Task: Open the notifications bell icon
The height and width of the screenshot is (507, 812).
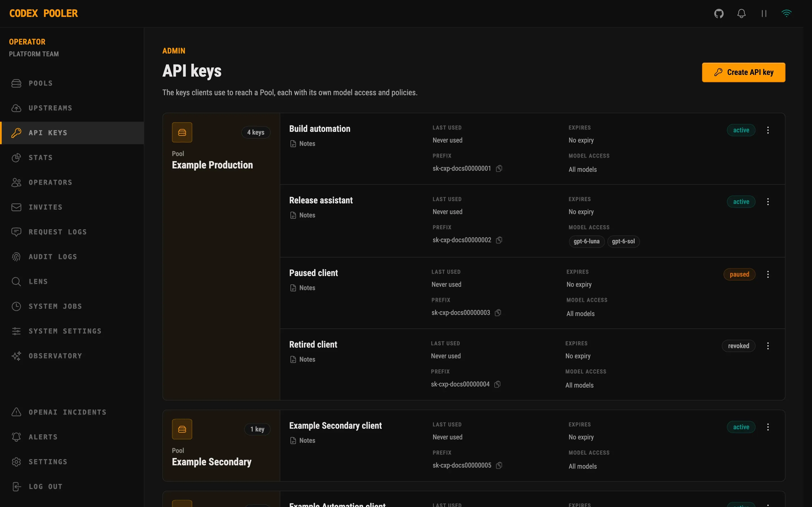Action: click(741, 14)
